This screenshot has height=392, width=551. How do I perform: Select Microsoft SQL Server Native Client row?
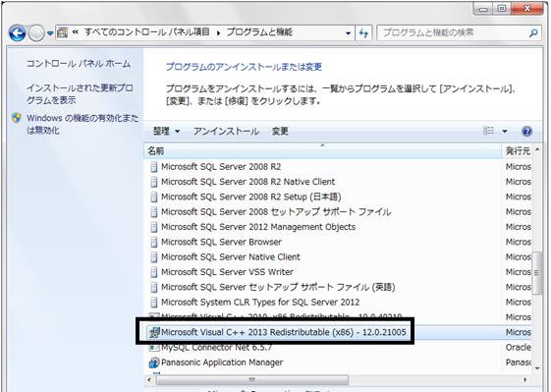[x=339, y=257]
